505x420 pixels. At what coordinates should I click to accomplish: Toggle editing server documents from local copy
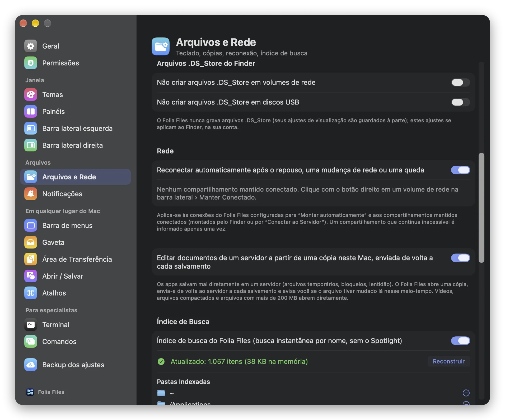point(460,258)
